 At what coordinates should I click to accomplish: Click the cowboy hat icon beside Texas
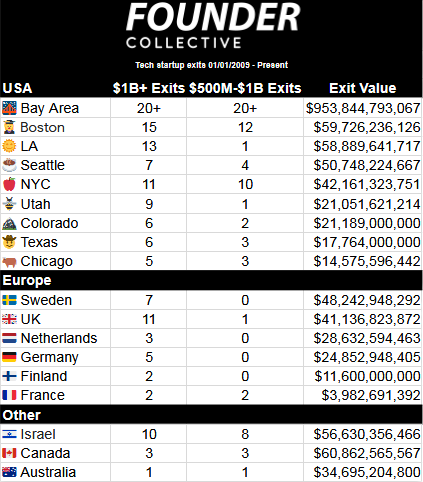pos(9,242)
